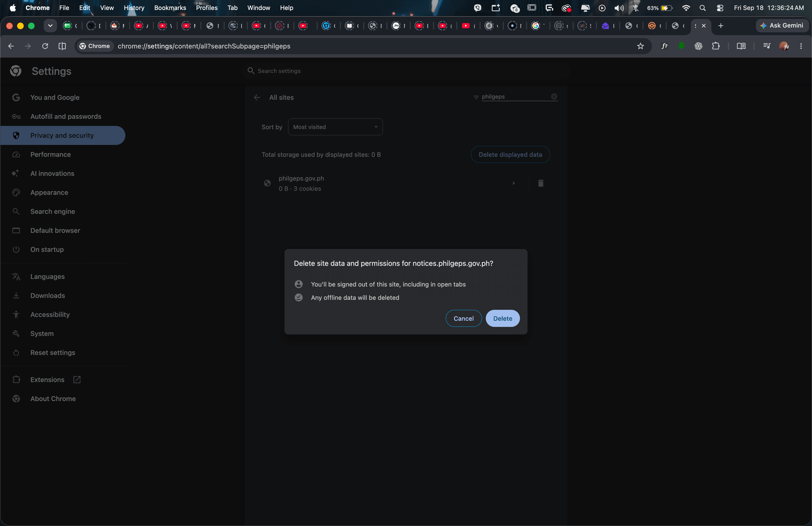Open the reading mode side panel icon
The height and width of the screenshot is (526, 812).
click(741, 46)
